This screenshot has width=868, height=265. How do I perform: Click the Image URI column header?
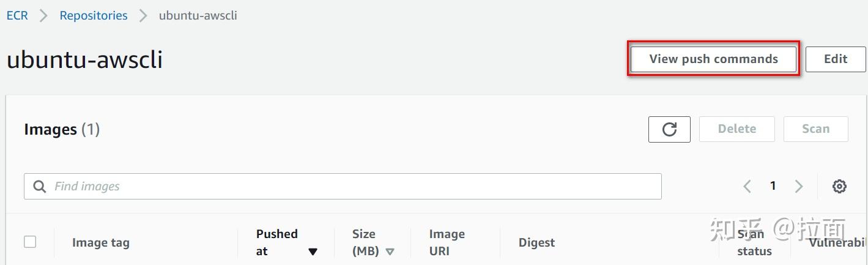coord(447,242)
